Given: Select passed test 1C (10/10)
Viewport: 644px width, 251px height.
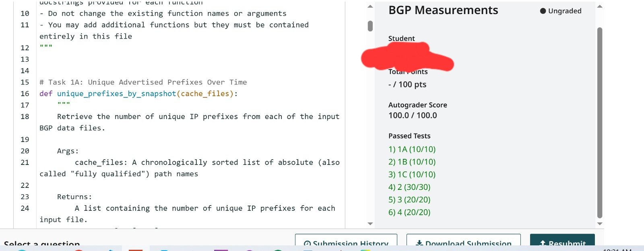Looking at the screenshot, I should pyautogui.click(x=412, y=175).
